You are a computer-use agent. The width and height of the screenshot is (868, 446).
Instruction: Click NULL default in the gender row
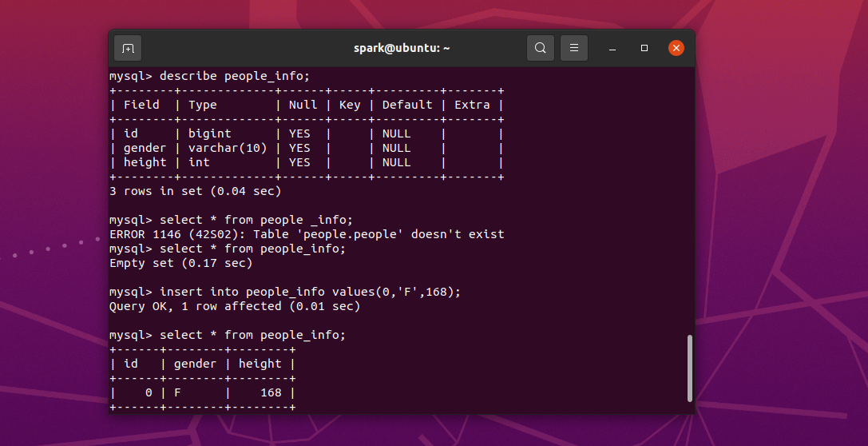(x=396, y=148)
